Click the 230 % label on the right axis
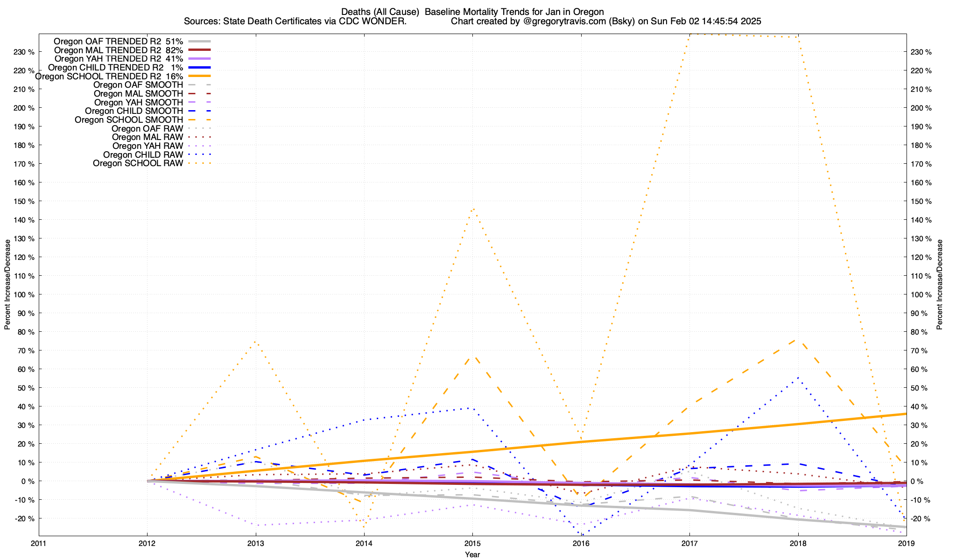The height and width of the screenshot is (560, 956). point(921,52)
